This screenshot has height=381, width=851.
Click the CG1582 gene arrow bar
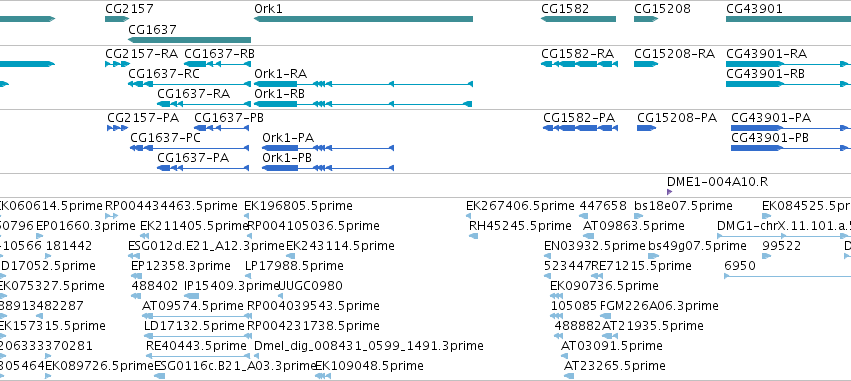click(x=579, y=19)
